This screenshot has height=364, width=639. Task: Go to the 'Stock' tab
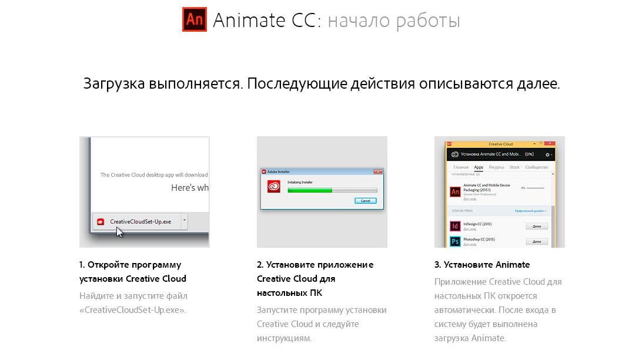pyautogui.click(x=515, y=167)
